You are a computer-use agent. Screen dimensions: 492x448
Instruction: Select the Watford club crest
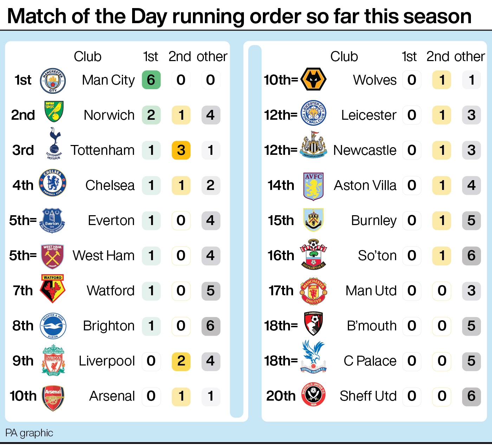pyautogui.click(x=53, y=289)
